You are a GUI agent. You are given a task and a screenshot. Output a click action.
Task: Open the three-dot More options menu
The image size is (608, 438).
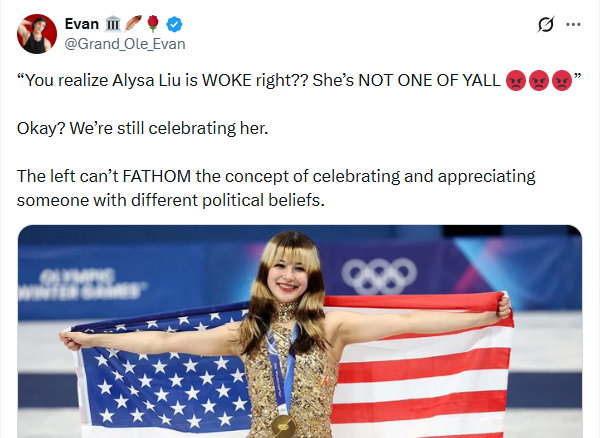[x=575, y=25]
